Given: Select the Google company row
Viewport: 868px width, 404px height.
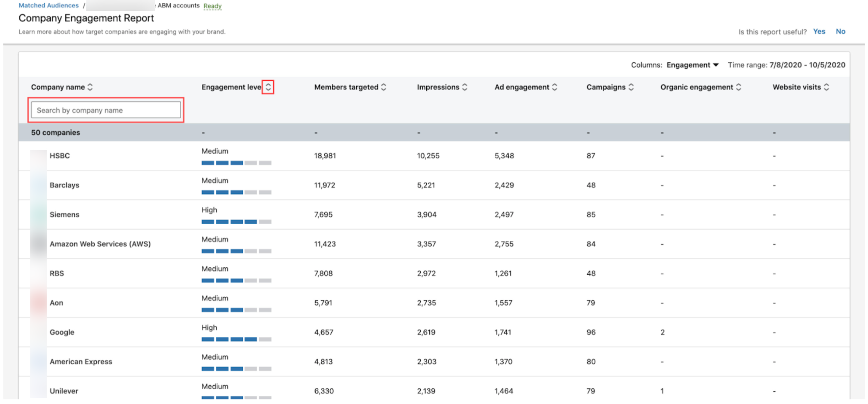Looking at the screenshot, I should click(61, 332).
